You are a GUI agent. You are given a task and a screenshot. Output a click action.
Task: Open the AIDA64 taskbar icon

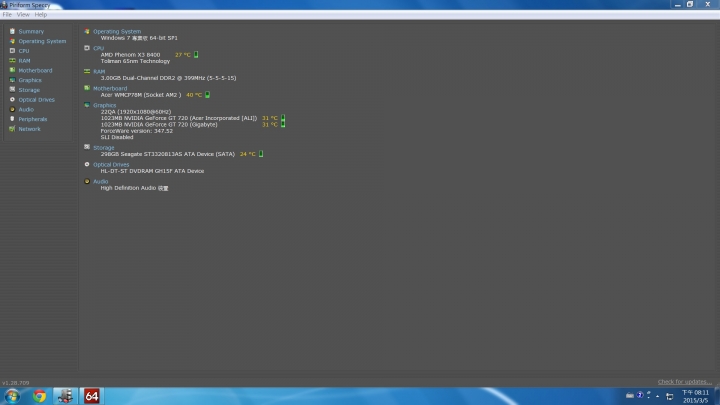pyautogui.click(x=91, y=396)
